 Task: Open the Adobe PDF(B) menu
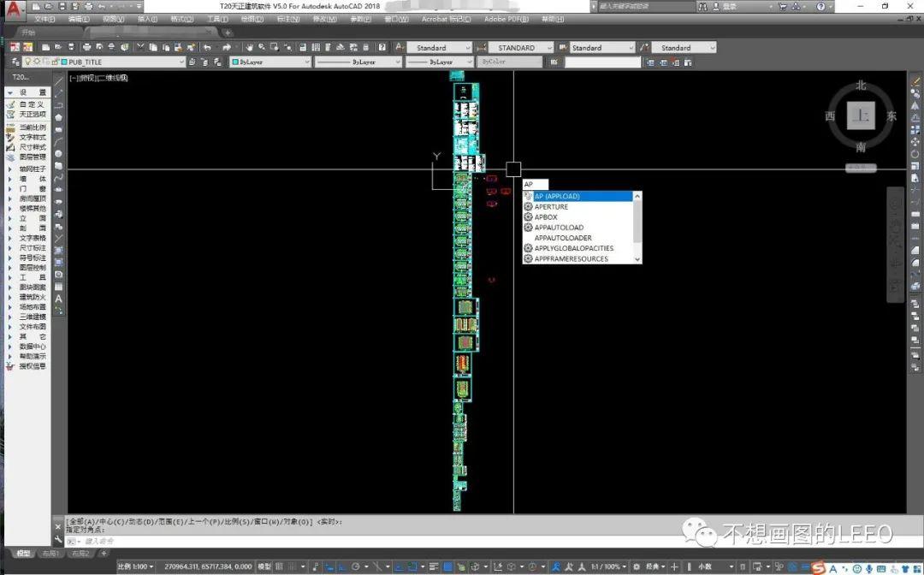click(x=506, y=20)
